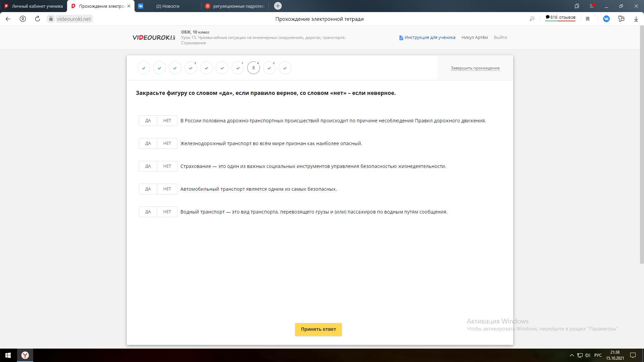Select ДА for the insurance (Страхование) statement
The height and width of the screenshot is (362, 644).
(148, 166)
